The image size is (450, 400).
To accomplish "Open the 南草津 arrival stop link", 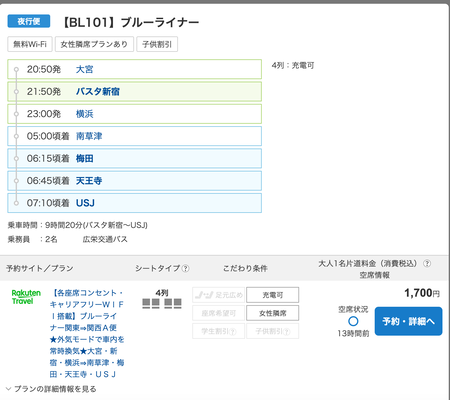I will [x=89, y=136].
